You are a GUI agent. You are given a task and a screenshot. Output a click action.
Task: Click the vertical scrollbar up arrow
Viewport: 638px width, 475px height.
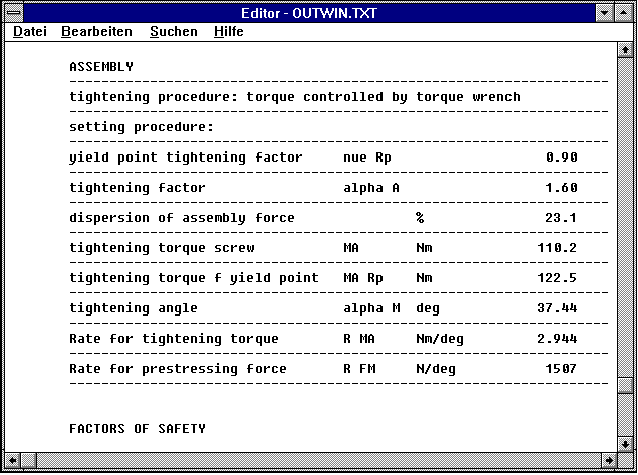625,49
